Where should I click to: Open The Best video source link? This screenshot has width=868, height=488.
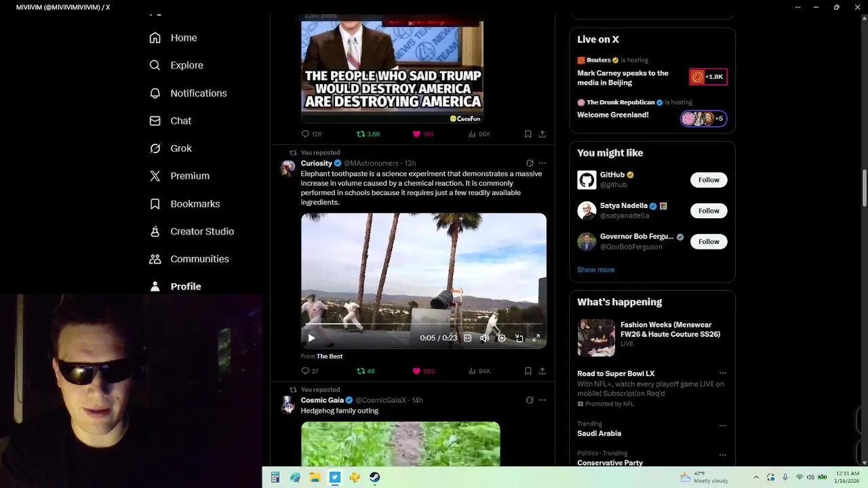click(x=330, y=357)
